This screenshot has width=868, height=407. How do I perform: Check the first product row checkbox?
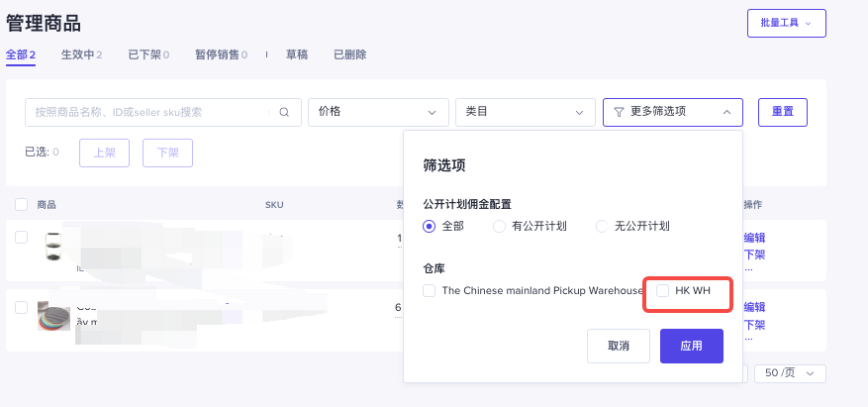pyautogui.click(x=21, y=238)
